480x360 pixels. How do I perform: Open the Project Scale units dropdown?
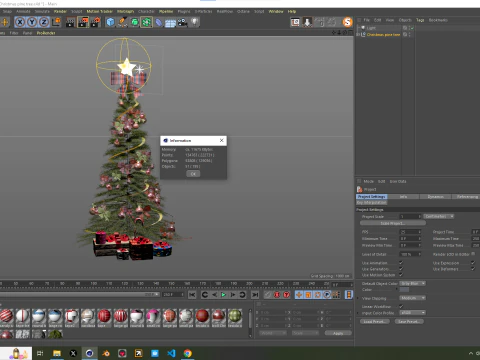coord(439,216)
